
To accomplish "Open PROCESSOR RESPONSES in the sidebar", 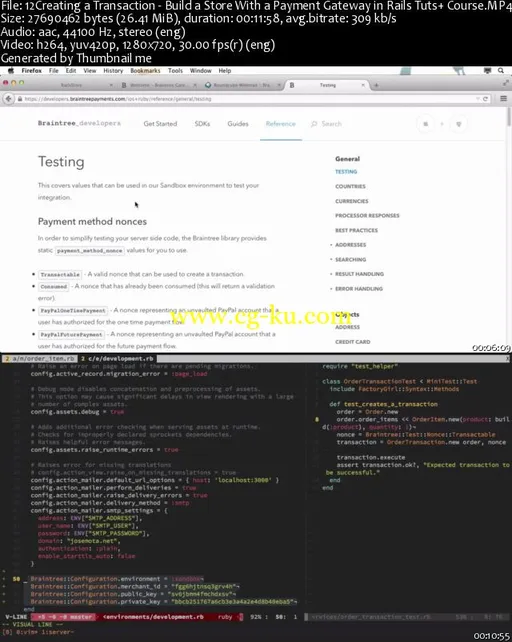I will click(x=367, y=215).
